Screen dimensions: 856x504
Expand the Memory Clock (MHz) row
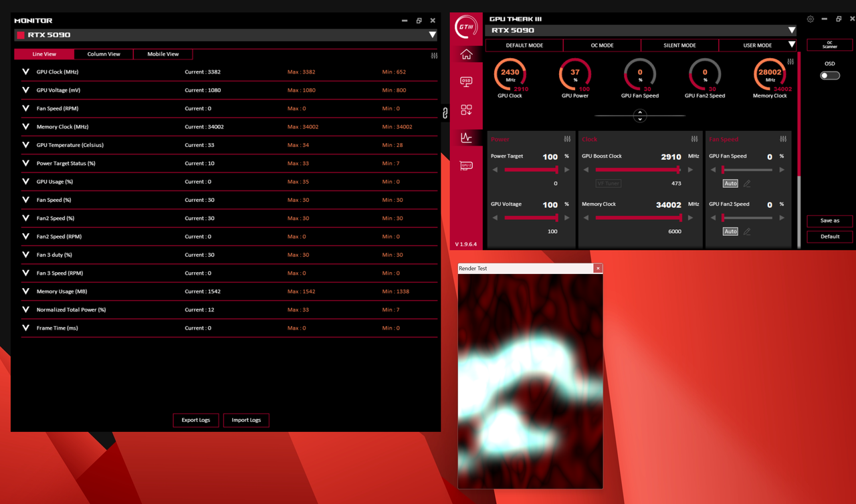point(26,126)
